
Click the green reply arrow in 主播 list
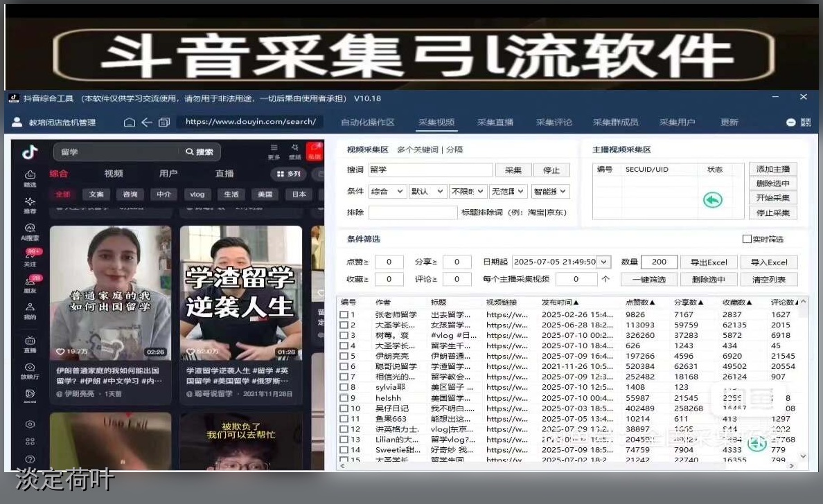[712, 200]
